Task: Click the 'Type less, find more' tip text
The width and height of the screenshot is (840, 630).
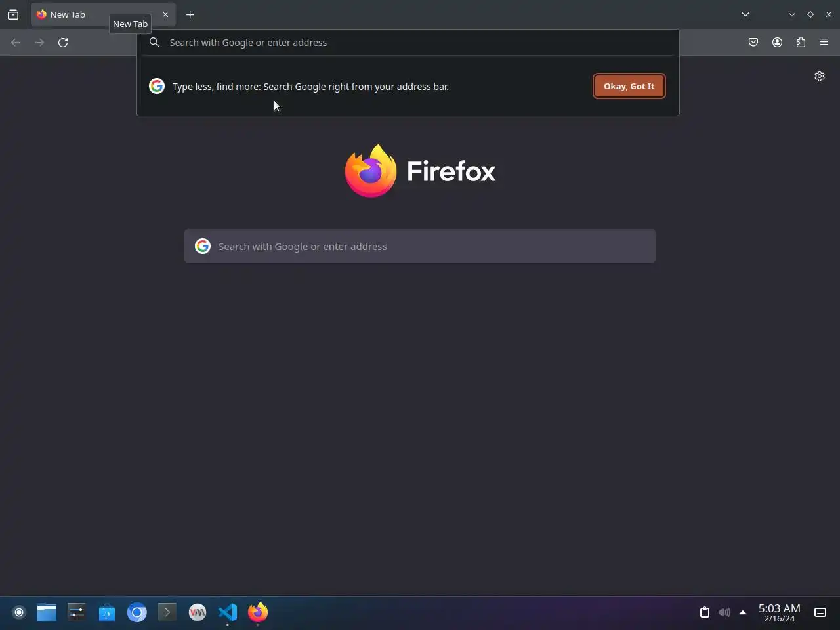Action: [x=310, y=86]
